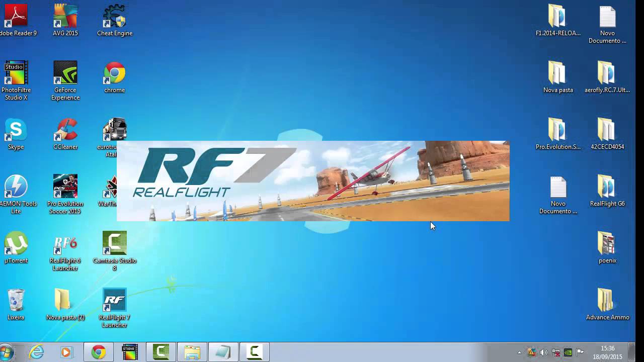Click the Cheat Engine desktop shortcut
This screenshot has width=644, height=362.
(x=115, y=21)
